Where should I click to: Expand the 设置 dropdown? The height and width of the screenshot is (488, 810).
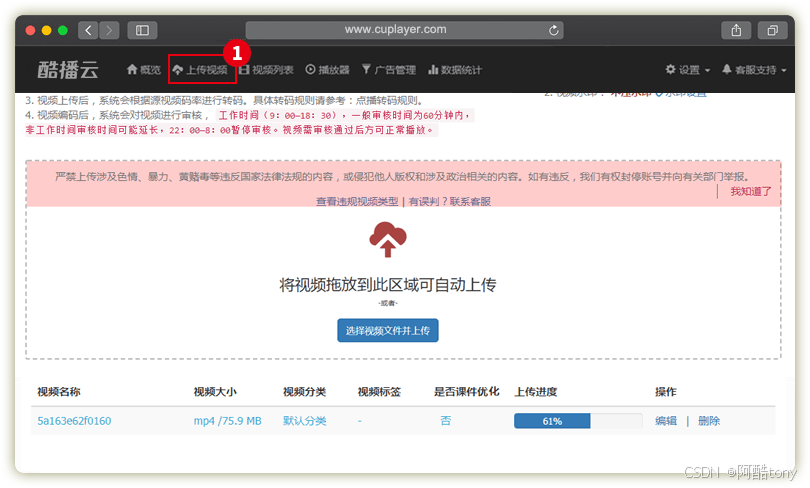(688, 70)
